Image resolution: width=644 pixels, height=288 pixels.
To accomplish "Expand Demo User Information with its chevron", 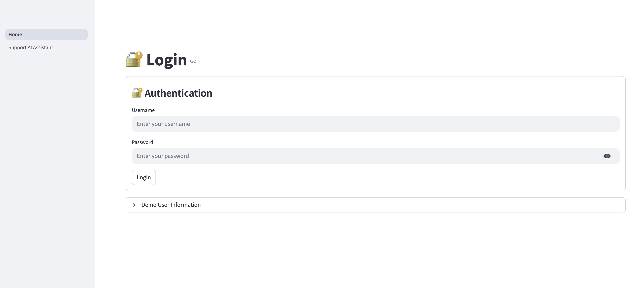I will click(135, 205).
